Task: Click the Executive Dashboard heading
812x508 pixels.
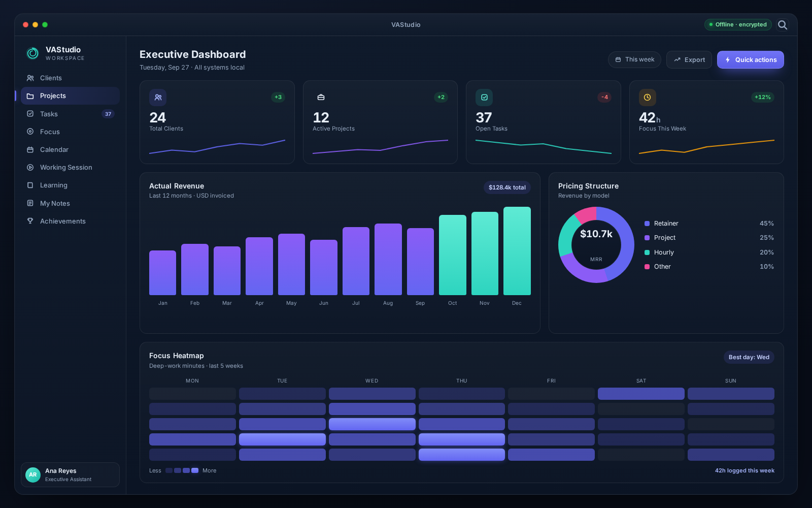Action: (x=193, y=54)
